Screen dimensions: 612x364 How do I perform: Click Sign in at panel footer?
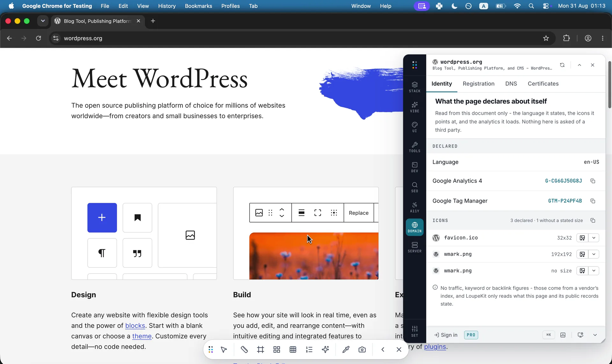pos(446,335)
